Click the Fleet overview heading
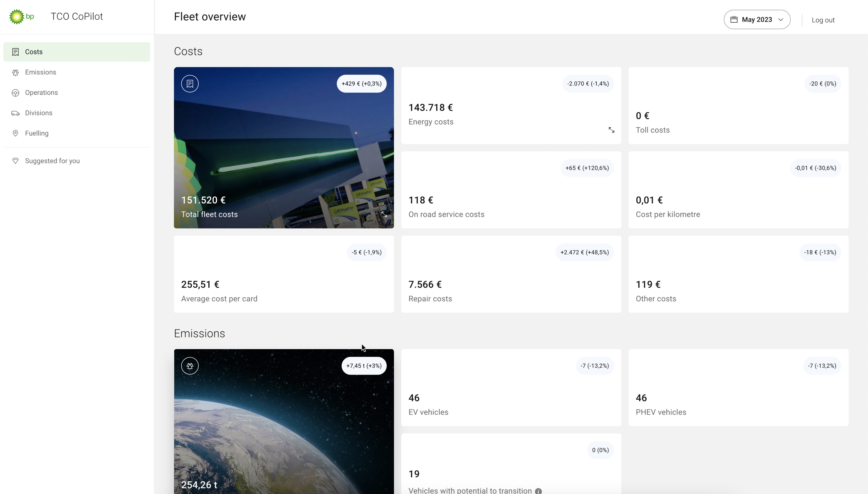Image resolution: width=868 pixels, height=494 pixels. (x=210, y=17)
